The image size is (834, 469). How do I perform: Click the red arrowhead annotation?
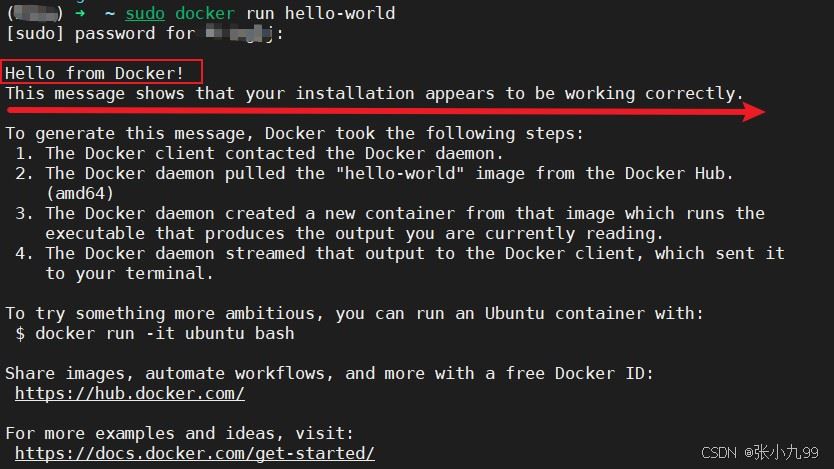pyautogui.click(x=753, y=112)
